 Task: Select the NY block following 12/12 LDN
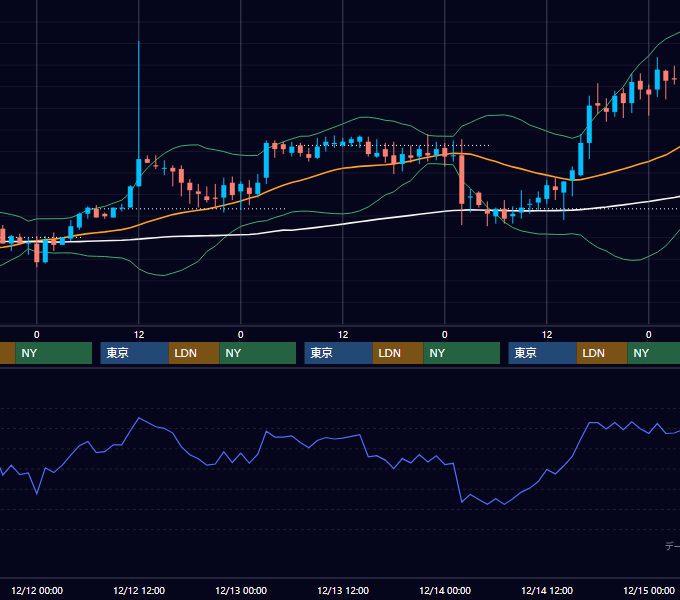coord(258,353)
